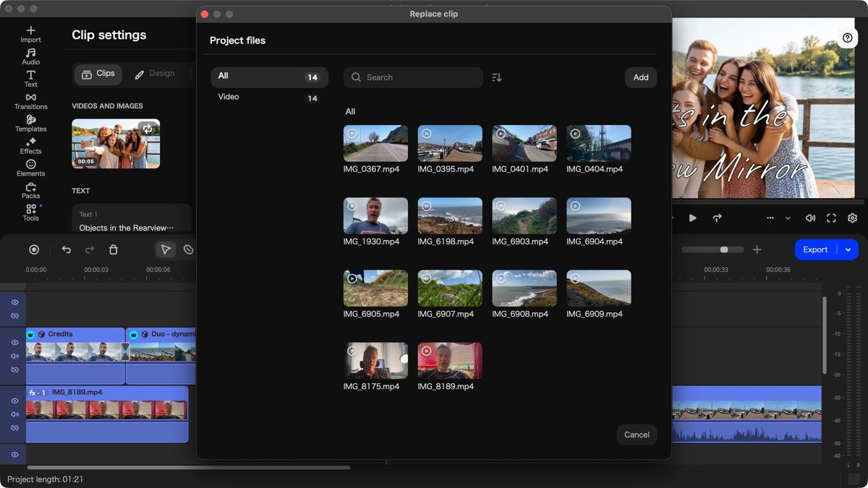Open the Tools section in the sidebar
868x488 pixels.
(30, 213)
